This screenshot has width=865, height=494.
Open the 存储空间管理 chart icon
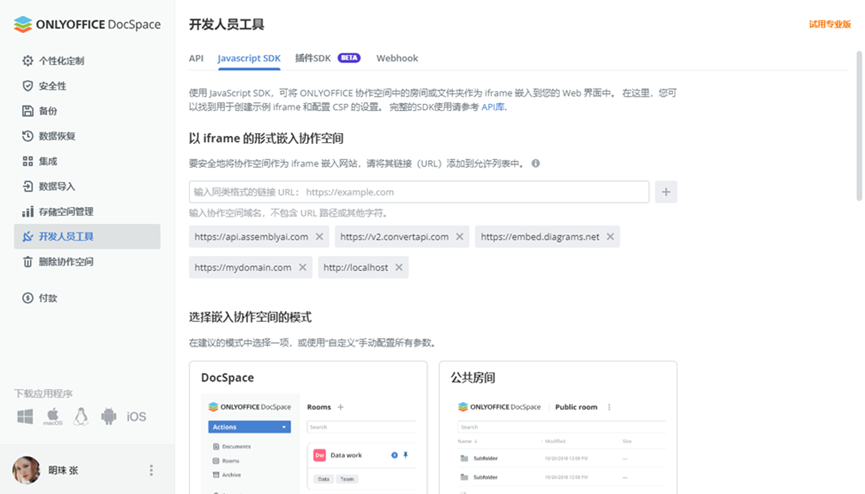click(28, 211)
